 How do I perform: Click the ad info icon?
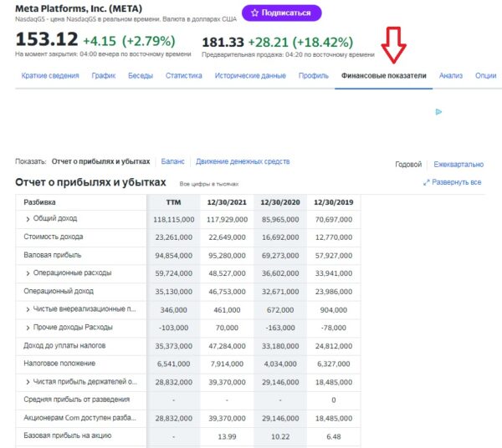[438, 112]
